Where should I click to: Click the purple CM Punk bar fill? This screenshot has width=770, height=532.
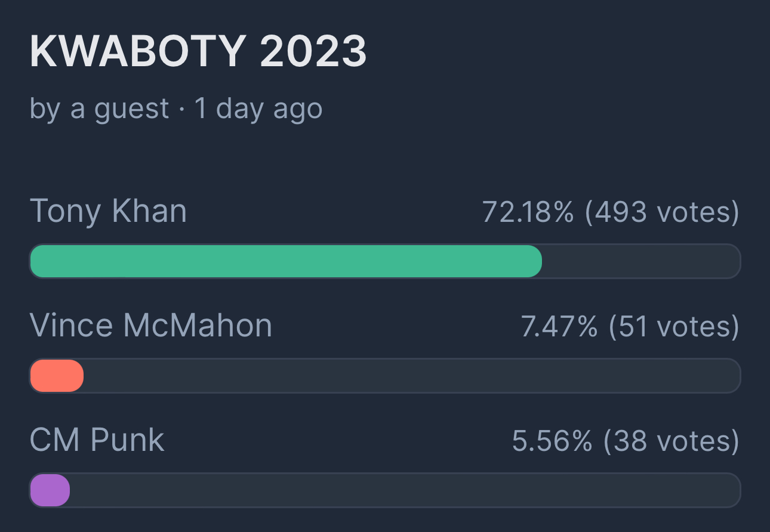50,490
